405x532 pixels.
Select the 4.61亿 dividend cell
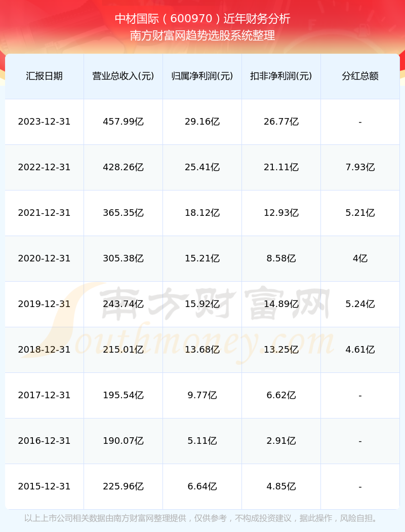pyautogui.click(x=360, y=350)
